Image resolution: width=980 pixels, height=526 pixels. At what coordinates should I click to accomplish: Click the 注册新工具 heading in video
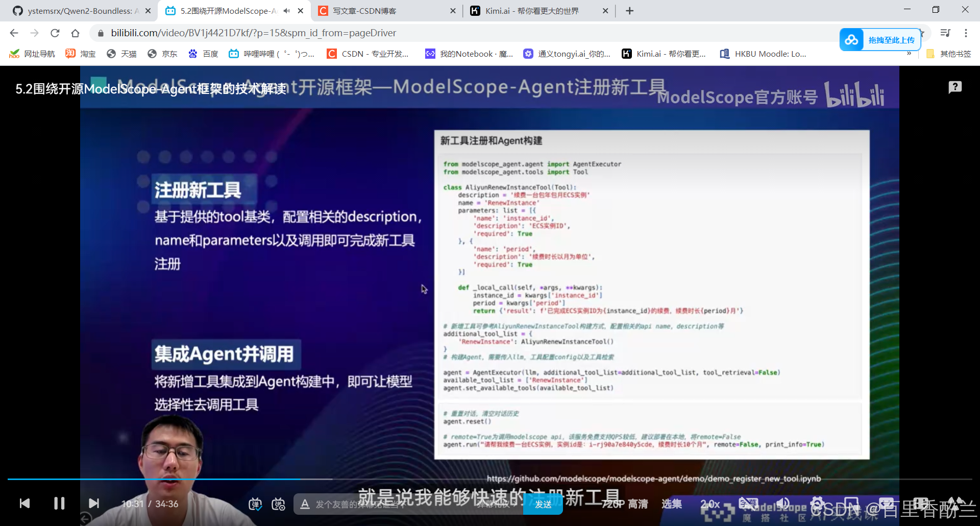[x=198, y=190]
